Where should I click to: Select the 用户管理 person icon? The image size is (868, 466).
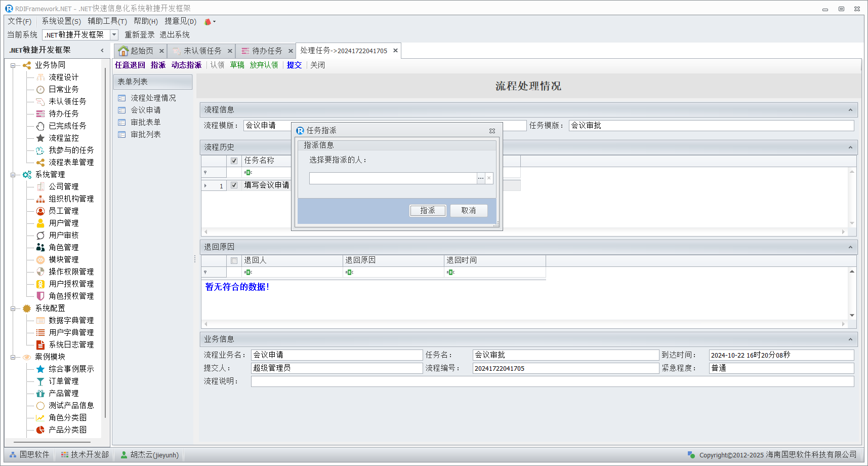coord(40,223)
